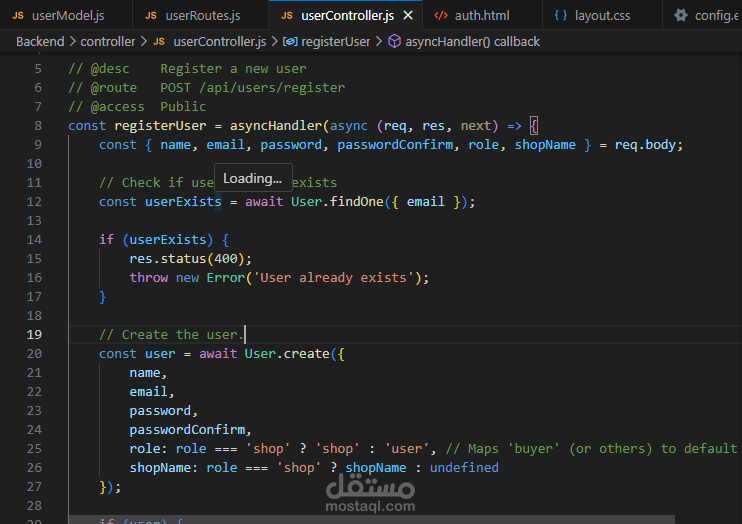This screenshot has height=524, width=742.
Task: Click the opening brace ending line 8
Action: tap(534, 125)
